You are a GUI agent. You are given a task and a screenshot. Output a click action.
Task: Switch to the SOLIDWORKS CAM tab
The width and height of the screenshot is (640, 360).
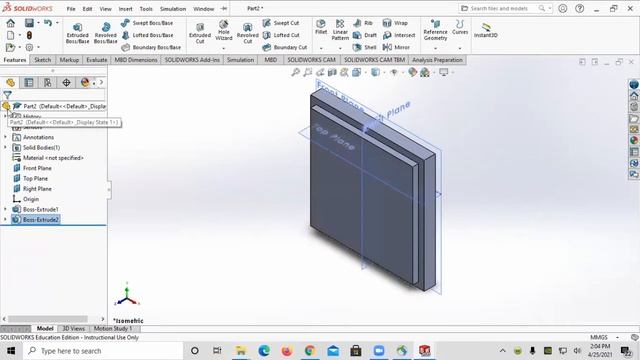pos(311,60)
